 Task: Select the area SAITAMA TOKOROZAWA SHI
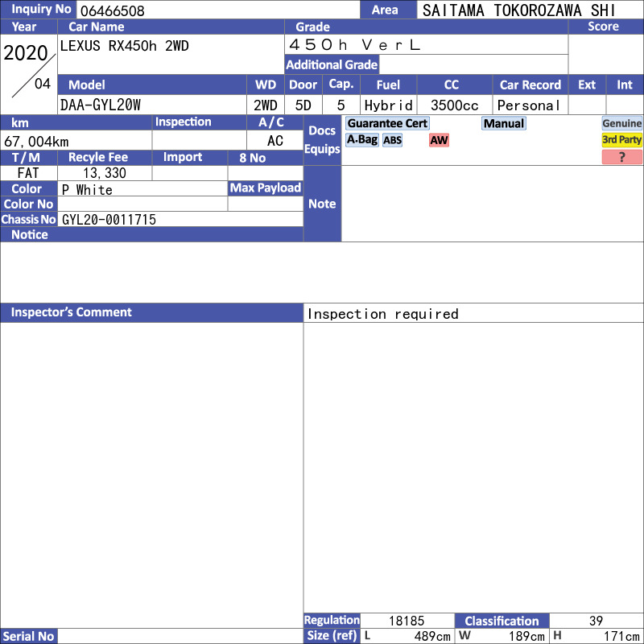[518, 10]
